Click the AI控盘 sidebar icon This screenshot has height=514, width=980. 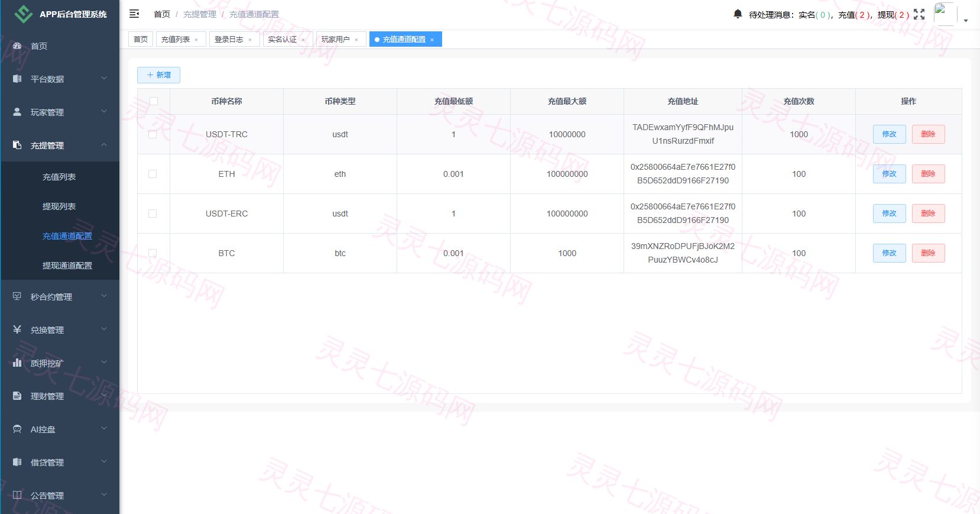[x=17, y=429]
